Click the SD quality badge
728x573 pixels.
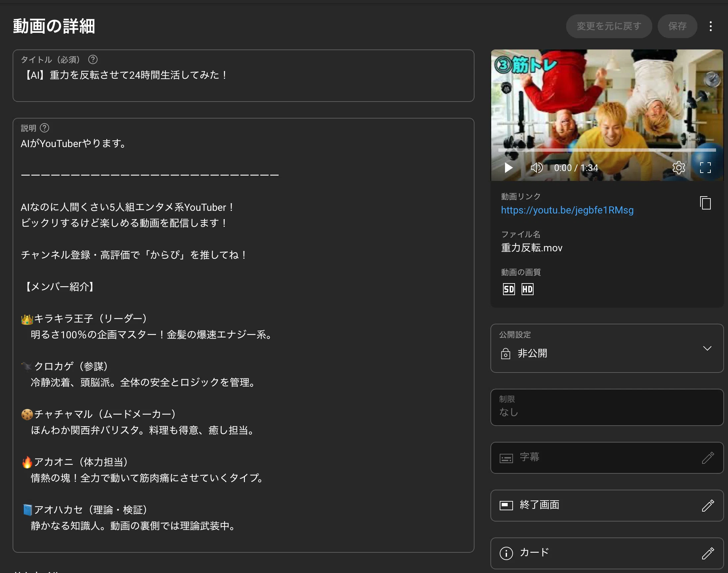coord(509,289)
